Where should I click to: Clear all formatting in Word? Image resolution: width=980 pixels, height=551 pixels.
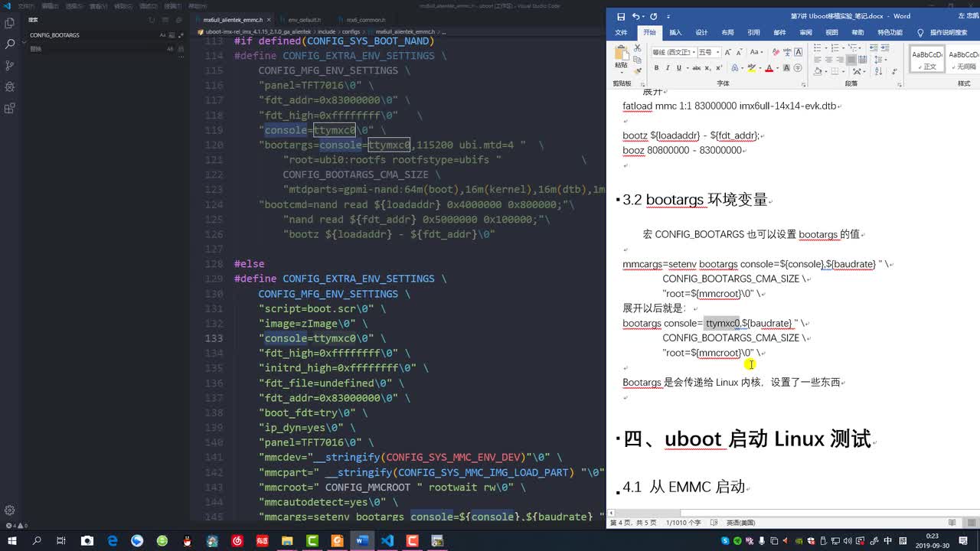pyautogui.click(x=776, y=52)
